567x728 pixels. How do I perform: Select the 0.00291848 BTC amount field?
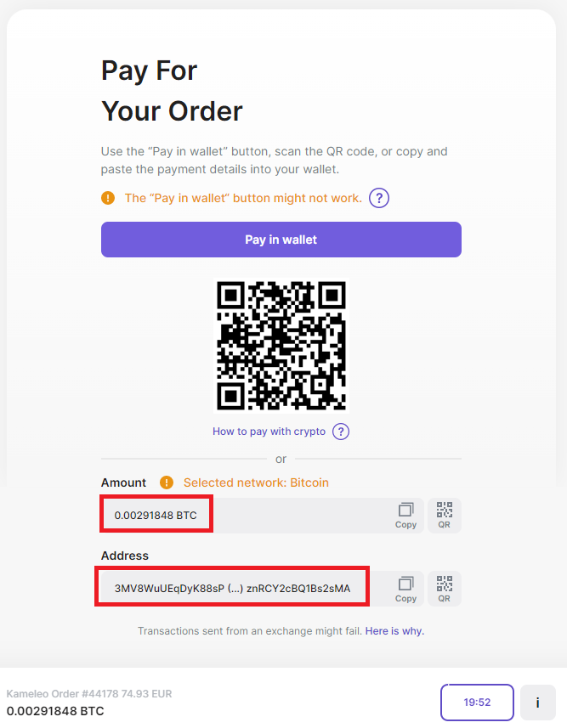[x=263, y=516]
